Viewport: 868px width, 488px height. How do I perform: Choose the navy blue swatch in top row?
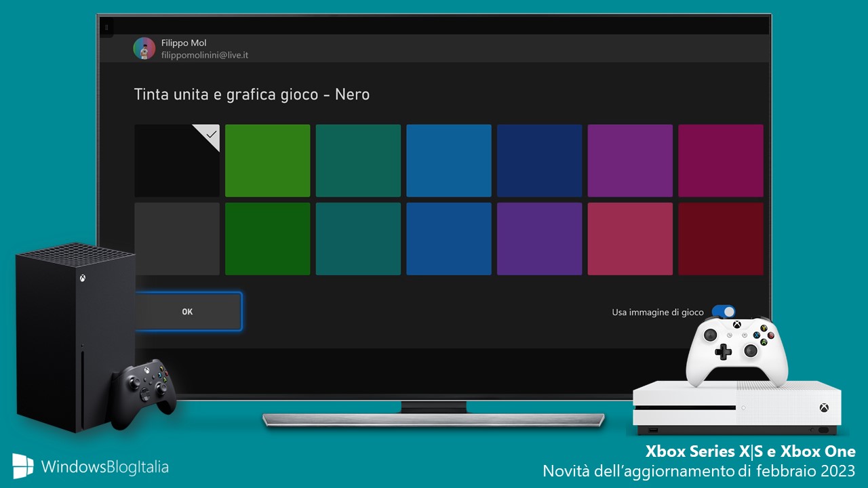point(540,161)
